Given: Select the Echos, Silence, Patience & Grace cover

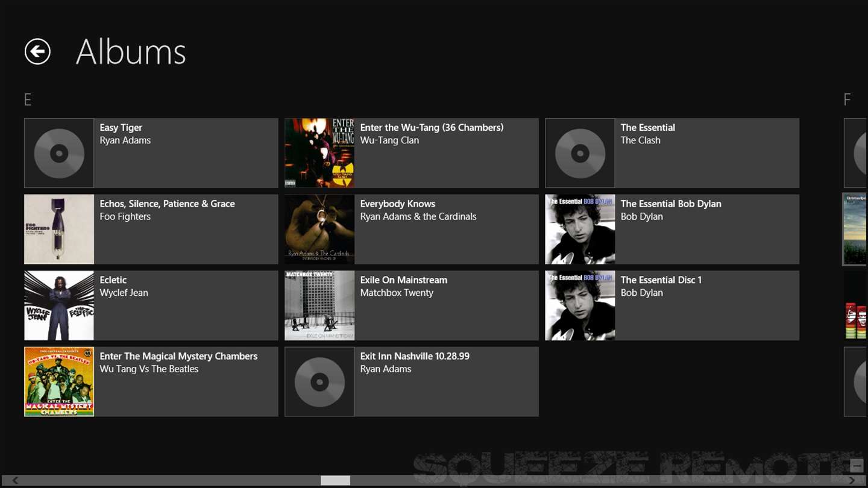Looking at the screenshot, I should pos(59,229).
